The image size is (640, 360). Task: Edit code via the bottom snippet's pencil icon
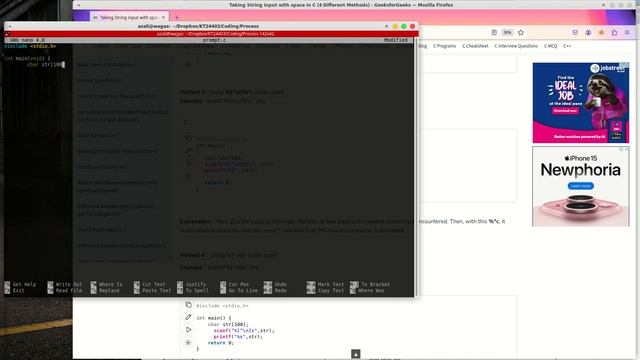coord(188,317)
